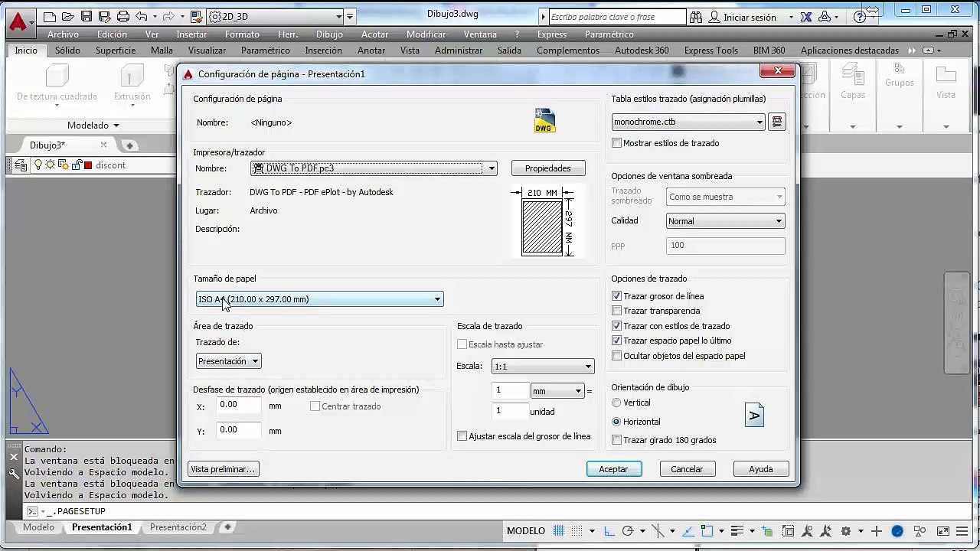Toggle the grid display status bar icon
The height and width of the screenshot is (551, 980).
coord(560,531)
